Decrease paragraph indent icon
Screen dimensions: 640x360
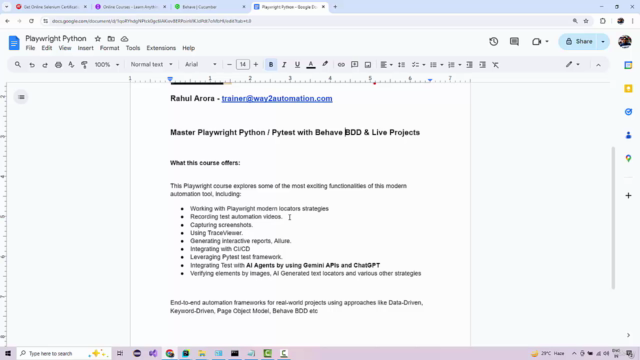(x=469, y=64)
